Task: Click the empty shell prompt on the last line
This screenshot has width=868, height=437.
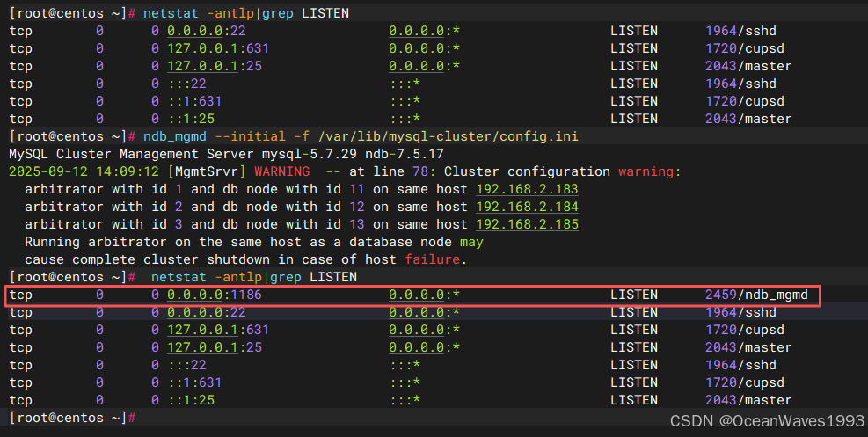Action: coord(72,418)
